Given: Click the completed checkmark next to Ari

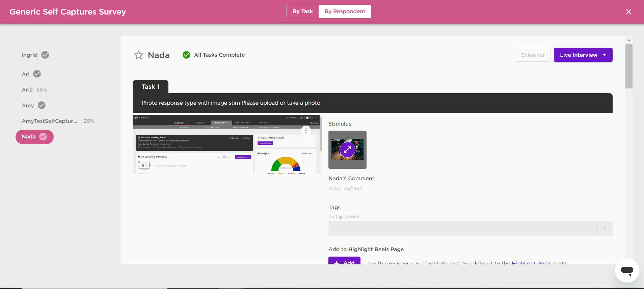Looking at the screenshot, I should click(37, 74).
